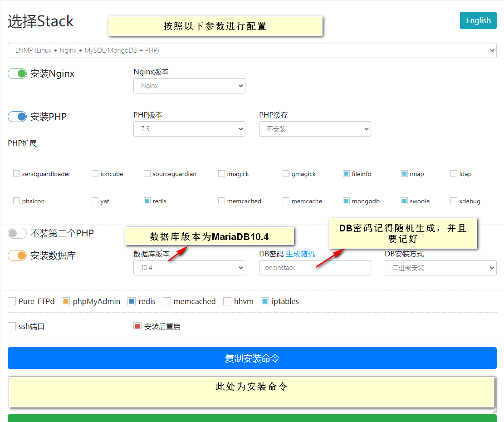This screenshot has width=504, height=422.
Task: Open the PHP版本 7.3 dropdown
Action: (189, 129)
